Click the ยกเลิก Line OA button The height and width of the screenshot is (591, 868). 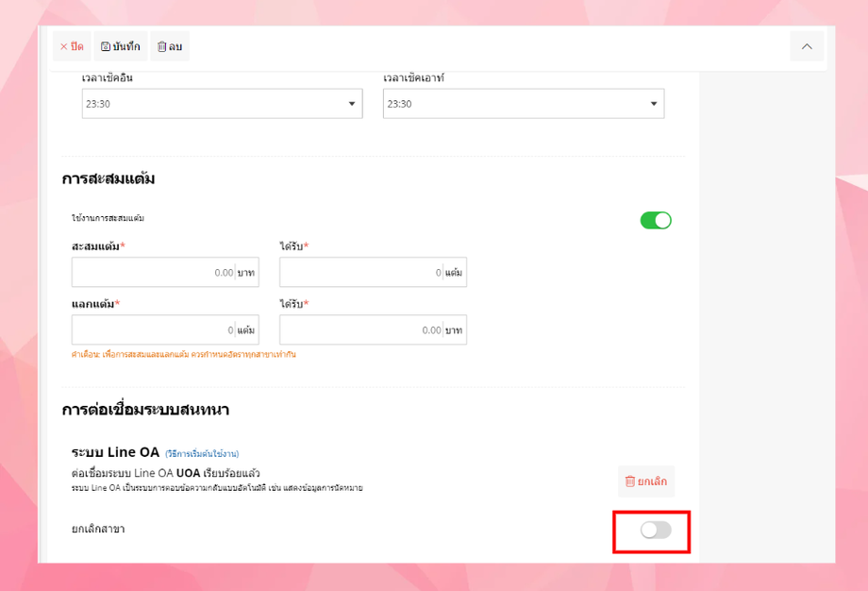tap(646, 481)
